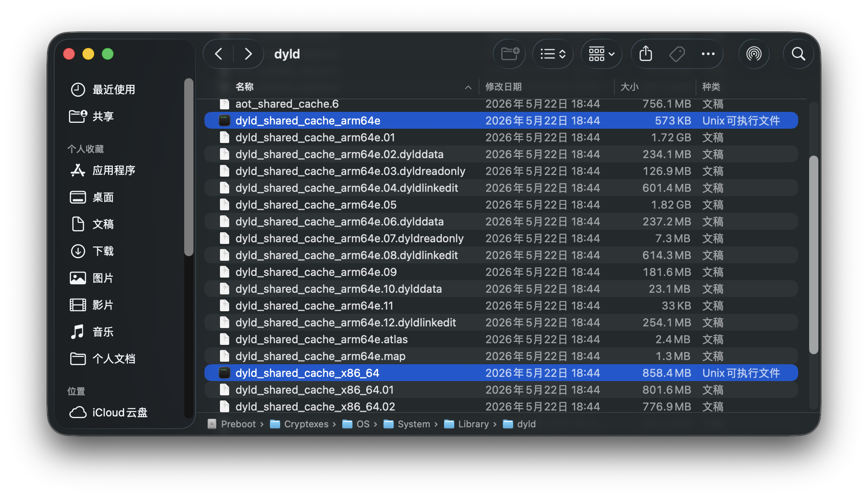This screenshot has height=498, width=868.
Task: Select the file dyld_shared_cache_arm64e.03.dyldreadonly
Action: [x=501, y=171]
